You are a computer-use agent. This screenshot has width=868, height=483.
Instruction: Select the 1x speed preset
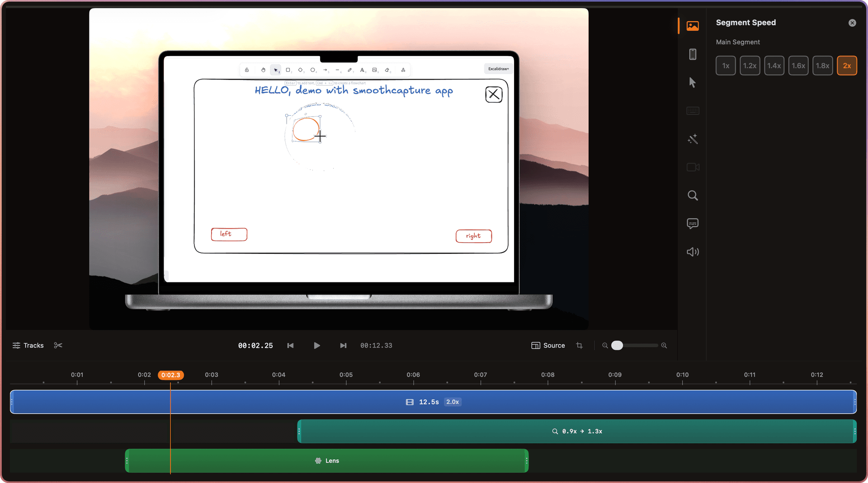(726, 66)
